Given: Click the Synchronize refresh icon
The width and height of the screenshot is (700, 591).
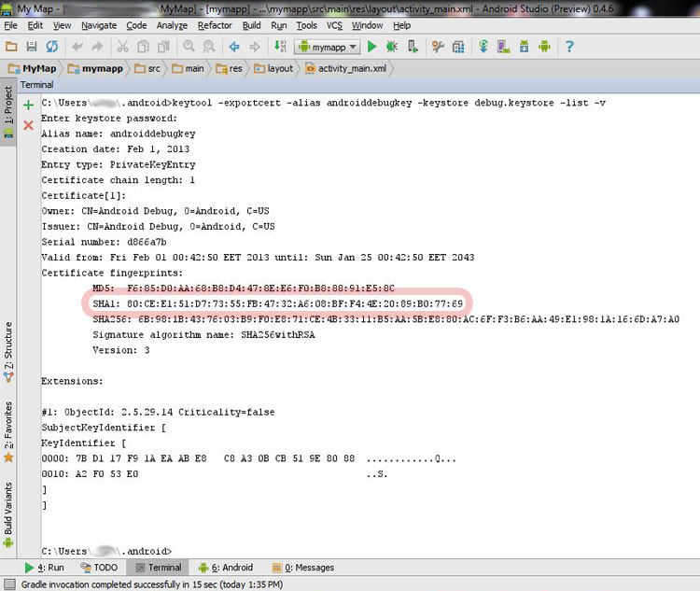Looking at the screenshot, I should [x=52, y=47].
